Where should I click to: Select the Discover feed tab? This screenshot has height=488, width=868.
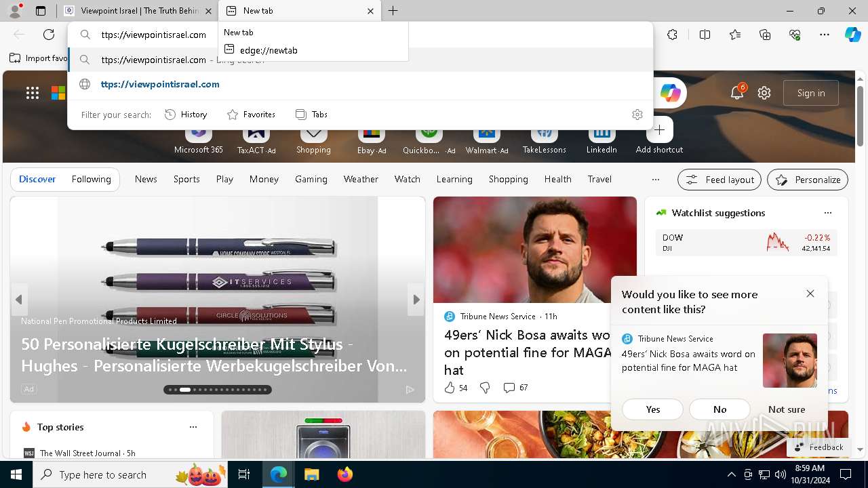(37, 179)
